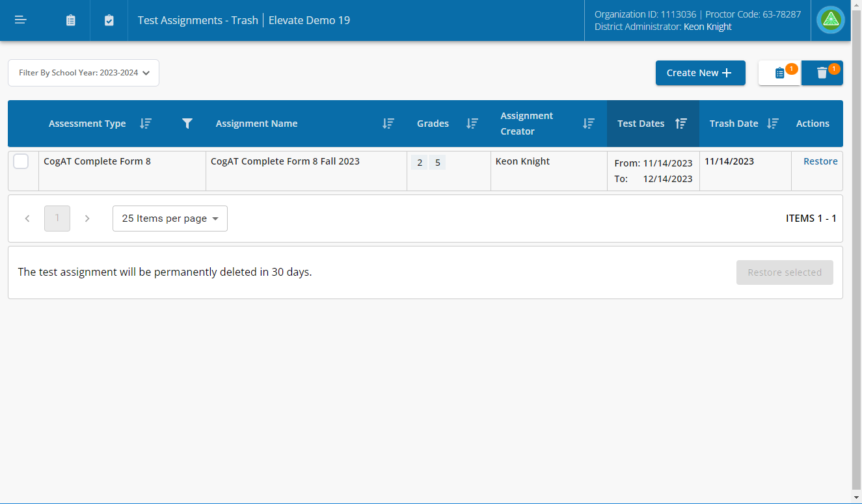
Task: Change the 25 Items per page selection
Action: point(170,218)
